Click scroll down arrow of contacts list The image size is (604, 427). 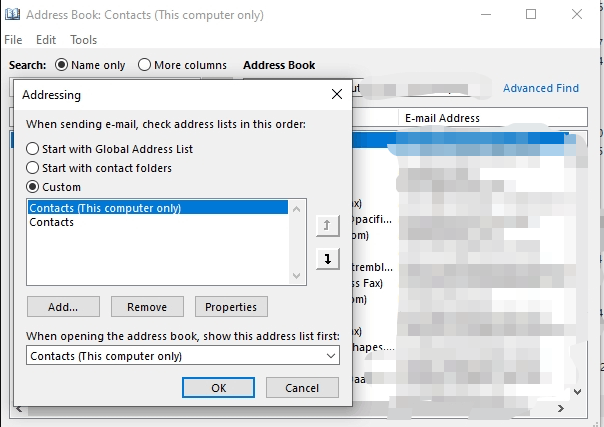point(577,392)
